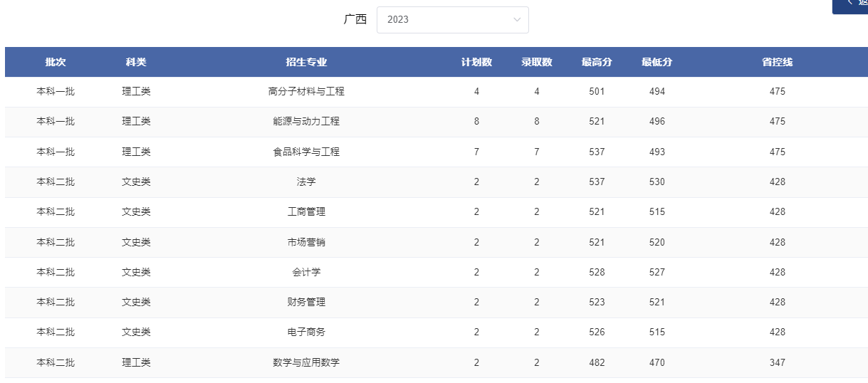868x383 pixels.
Task: Select the 食品科学与工程 major cell
Action: coord(306,152)
